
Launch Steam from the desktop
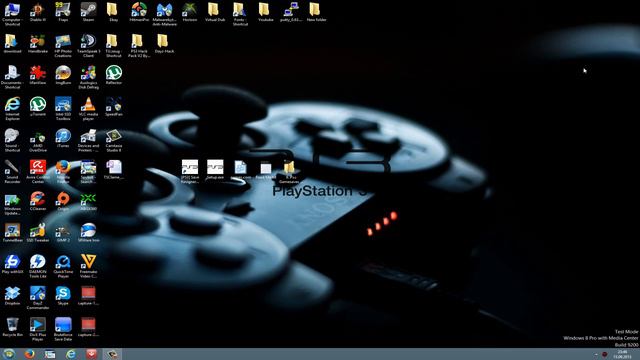88,12
